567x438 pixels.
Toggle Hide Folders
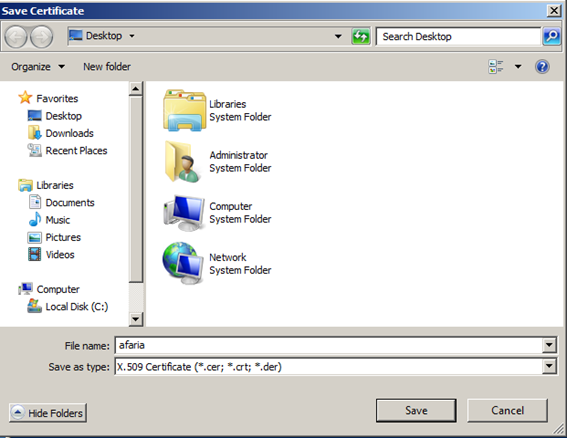tap(48, 413)
